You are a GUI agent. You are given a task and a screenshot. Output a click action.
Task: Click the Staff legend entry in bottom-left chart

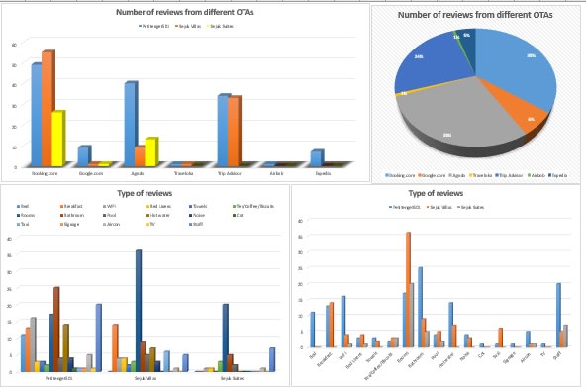[x=196, y=225]
